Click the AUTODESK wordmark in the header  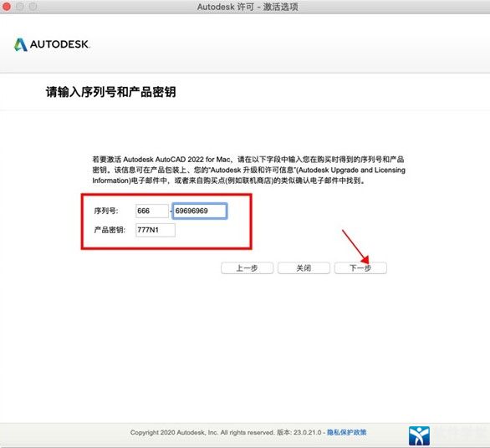click(x=59, y=44)
